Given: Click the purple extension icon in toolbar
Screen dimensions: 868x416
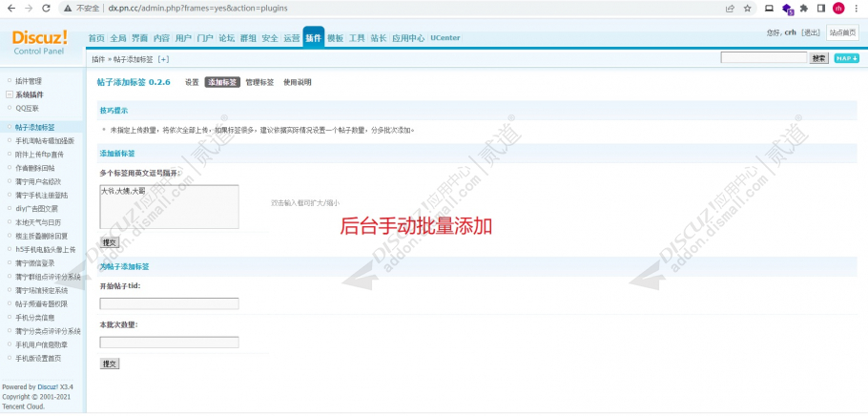Looking at the screenshot, I should click(x=787, y=9).
